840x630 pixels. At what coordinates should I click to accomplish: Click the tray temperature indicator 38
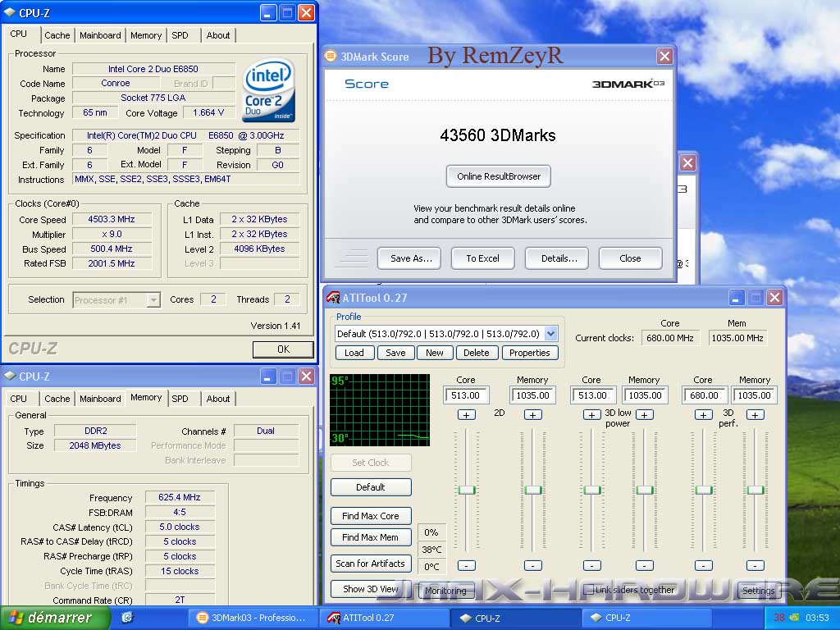(779, 618)
